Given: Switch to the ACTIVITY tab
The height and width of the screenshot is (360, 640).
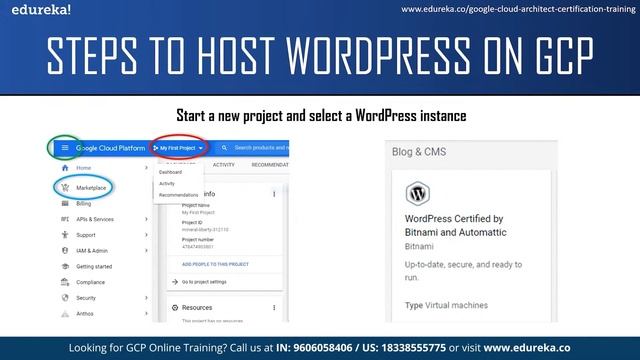Looking at the screenshot, I should [x=224, y=165].
